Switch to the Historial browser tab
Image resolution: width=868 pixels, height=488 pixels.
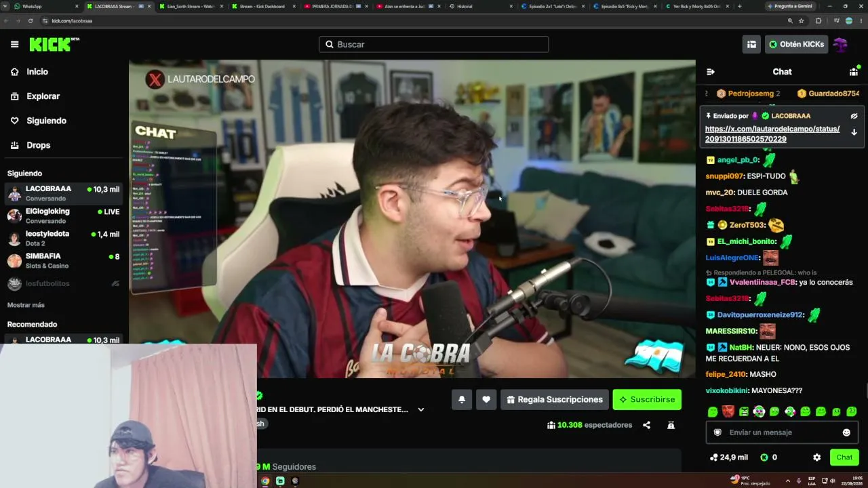tap(481, 6)
